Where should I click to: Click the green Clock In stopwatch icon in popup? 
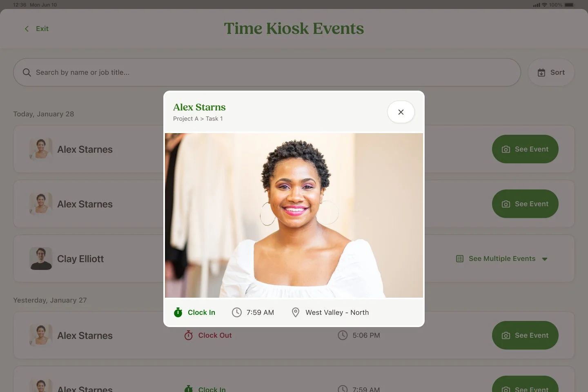pyautogui.click(x=178, y=312)
